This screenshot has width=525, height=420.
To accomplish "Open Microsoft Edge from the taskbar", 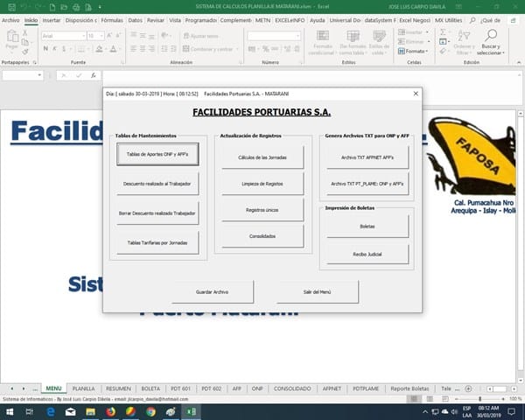I will coord(51,410).
